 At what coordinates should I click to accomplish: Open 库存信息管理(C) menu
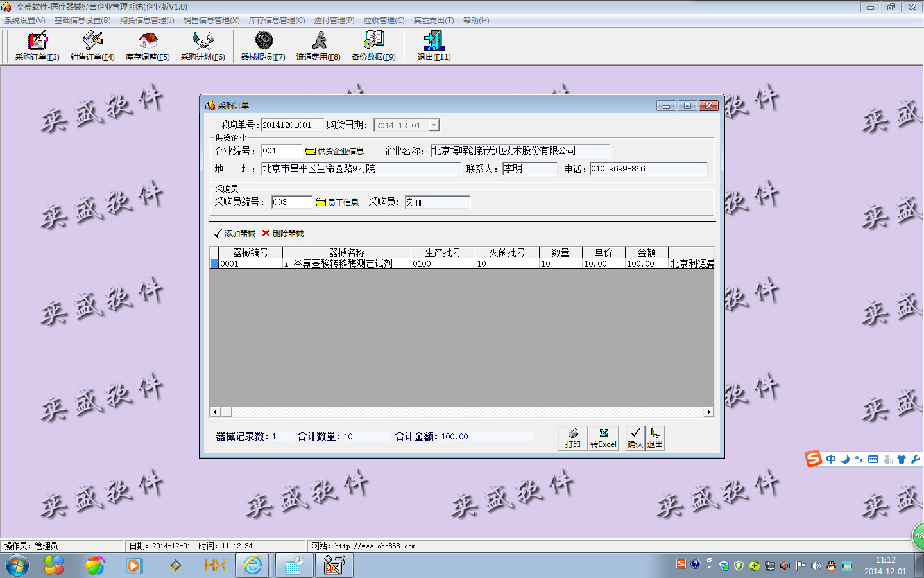click(277, 21)
